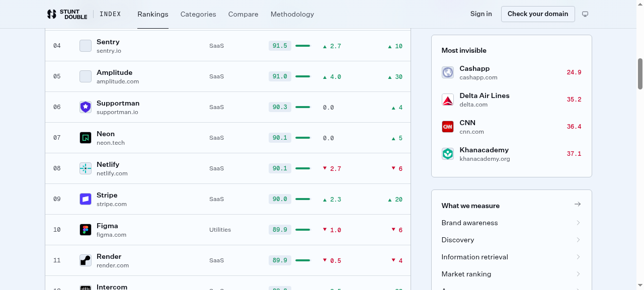Open the Sentry row name
This screenshot has height=290, width=644.
(108, 42)
